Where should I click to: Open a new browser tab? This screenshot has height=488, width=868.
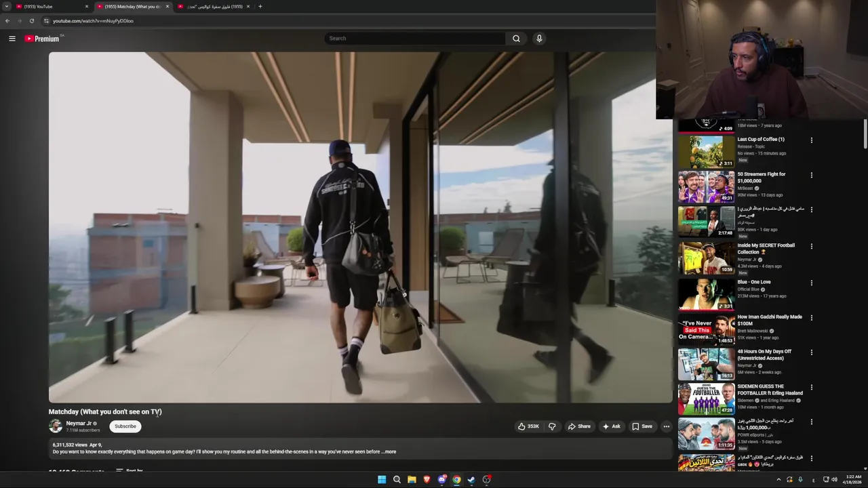(260, 6)
